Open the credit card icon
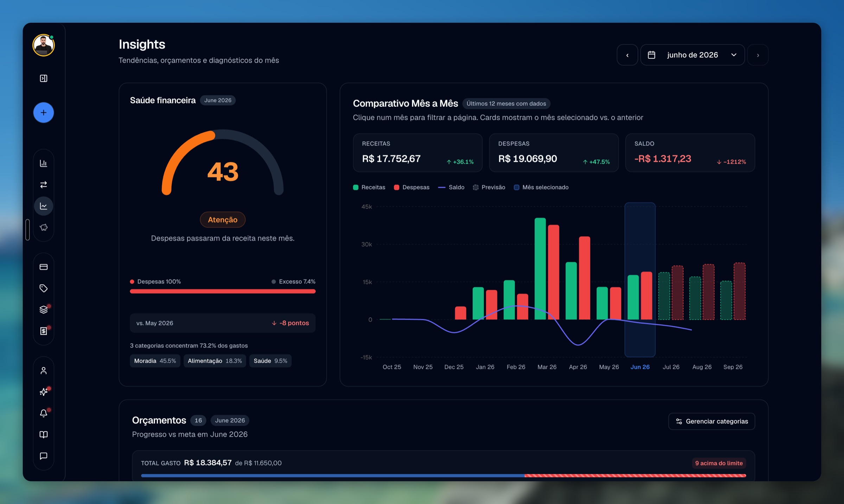Viewport: 844px width, 504px height. click(44, 267)
